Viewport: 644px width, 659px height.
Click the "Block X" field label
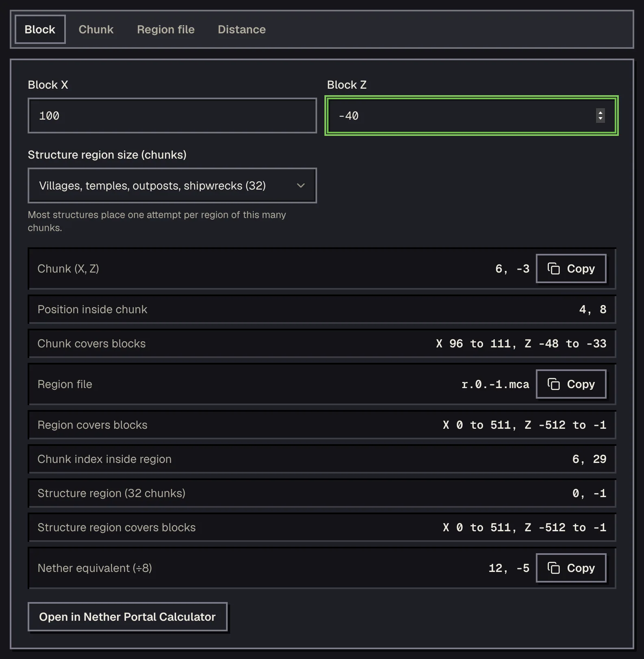[x=48, y=85]
